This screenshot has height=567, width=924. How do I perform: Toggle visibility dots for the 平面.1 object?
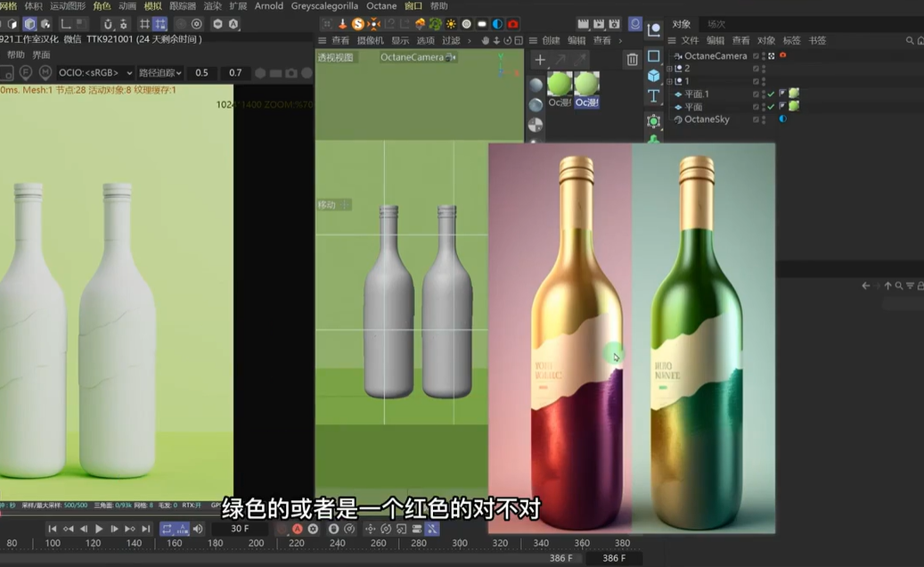[763, 94]
